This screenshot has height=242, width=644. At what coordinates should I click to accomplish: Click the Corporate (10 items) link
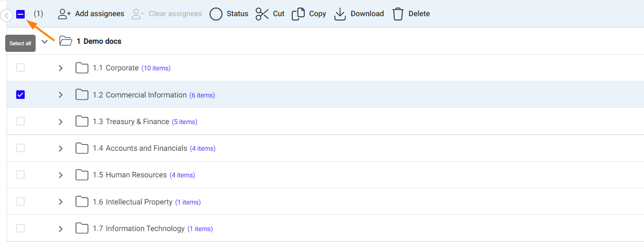click(x=156, y=68)
